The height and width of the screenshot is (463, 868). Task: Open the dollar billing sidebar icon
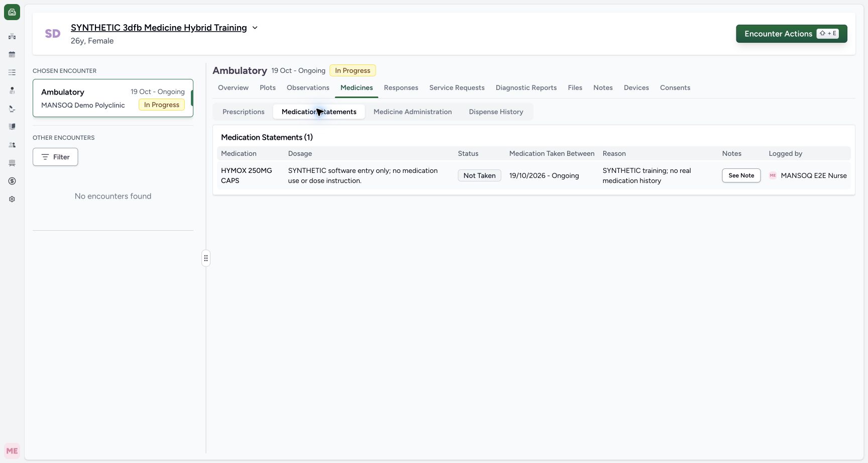[x=12, y=181]
